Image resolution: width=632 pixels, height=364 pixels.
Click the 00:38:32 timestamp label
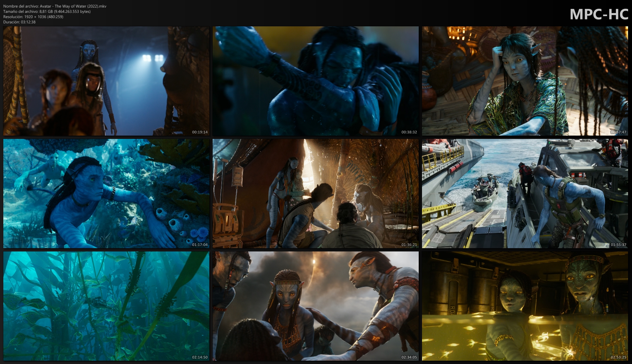pos(409,132)
